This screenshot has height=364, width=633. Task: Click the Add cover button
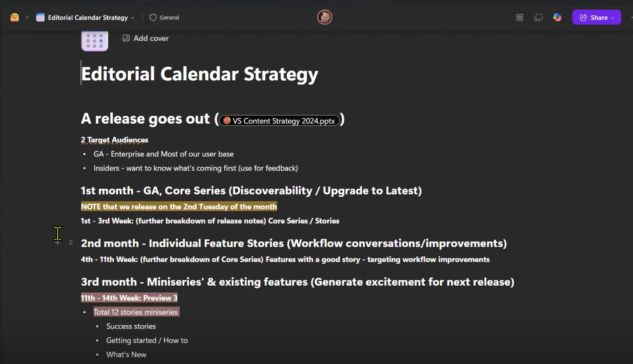[146, 38]
